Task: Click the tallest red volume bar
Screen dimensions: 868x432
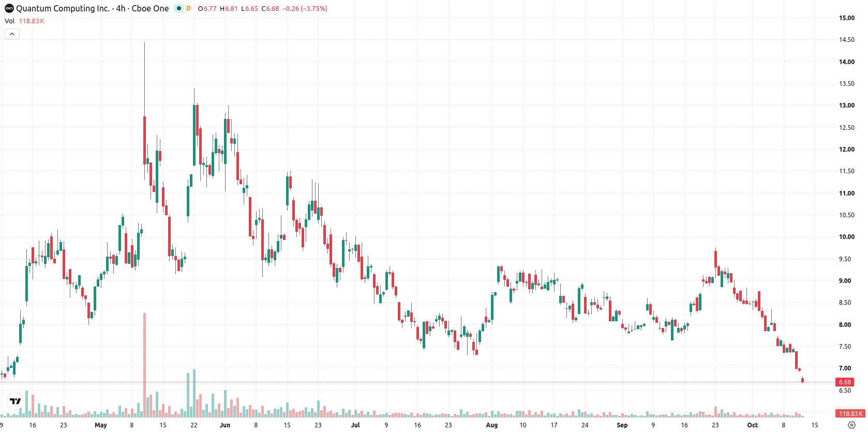Action: (x=145, y=365)
